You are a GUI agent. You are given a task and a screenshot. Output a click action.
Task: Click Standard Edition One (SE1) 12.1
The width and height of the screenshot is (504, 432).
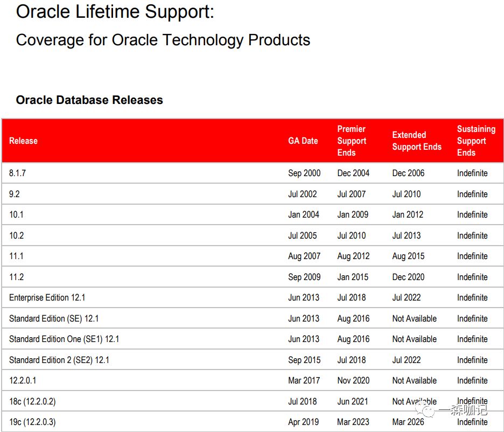[x=64, y=339]
